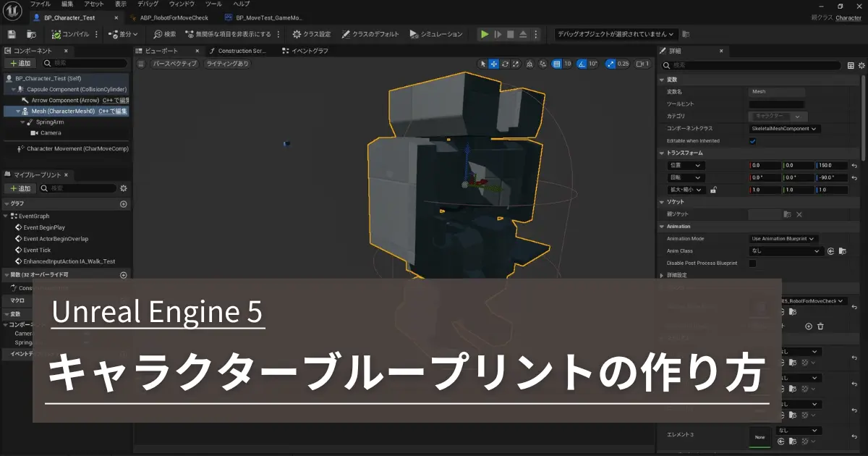Screen dimensions: 868x456
Task: Open the ウィンドウ (Window) menu
Action: pyautogui.click(x=182, y=4)
